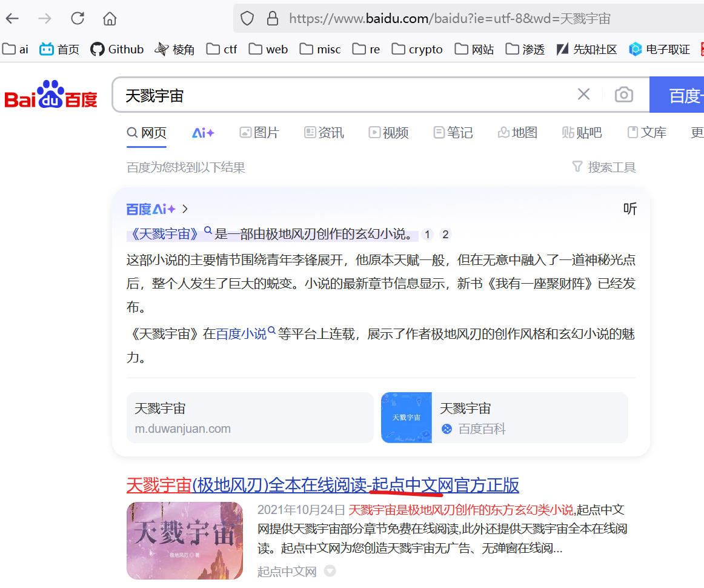The width and height of the screenshot is (704, 588).
Task: Switch to the 图片 tab
Action: pyautogui.click(x=259, y=133)
